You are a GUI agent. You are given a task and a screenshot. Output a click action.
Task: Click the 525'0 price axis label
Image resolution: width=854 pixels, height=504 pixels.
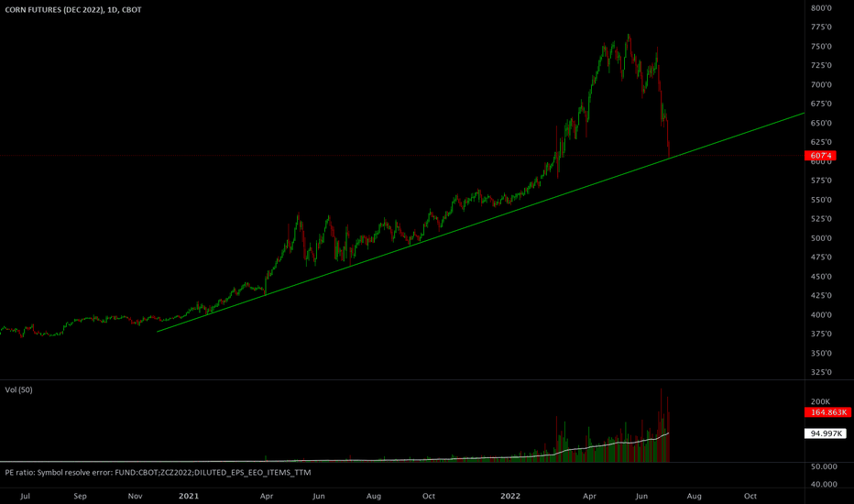pyautogui.click(x=821, y=219)
